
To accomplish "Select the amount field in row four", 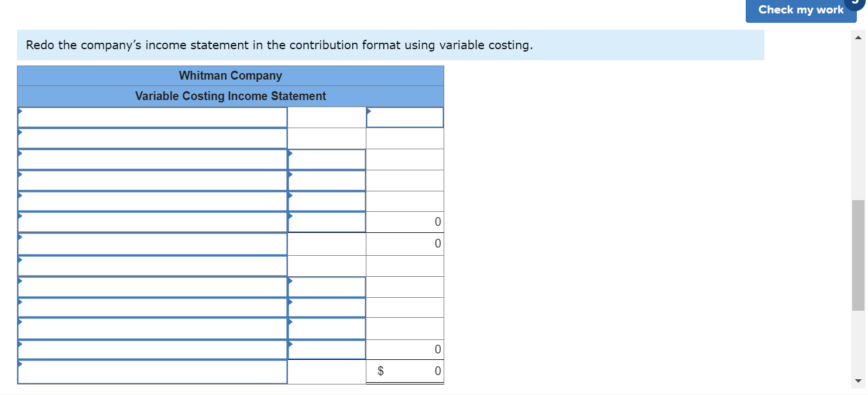I will [326, 180].
